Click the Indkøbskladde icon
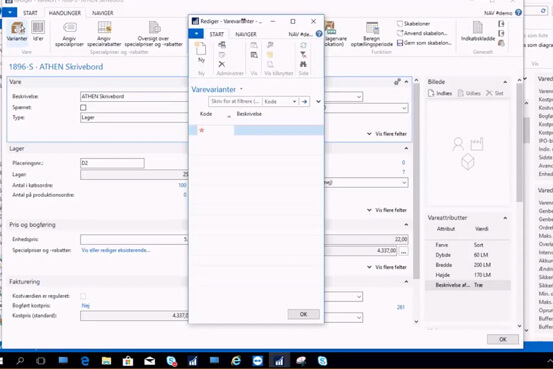The height and width of the screenshot is (369, 553). [478, 31]
